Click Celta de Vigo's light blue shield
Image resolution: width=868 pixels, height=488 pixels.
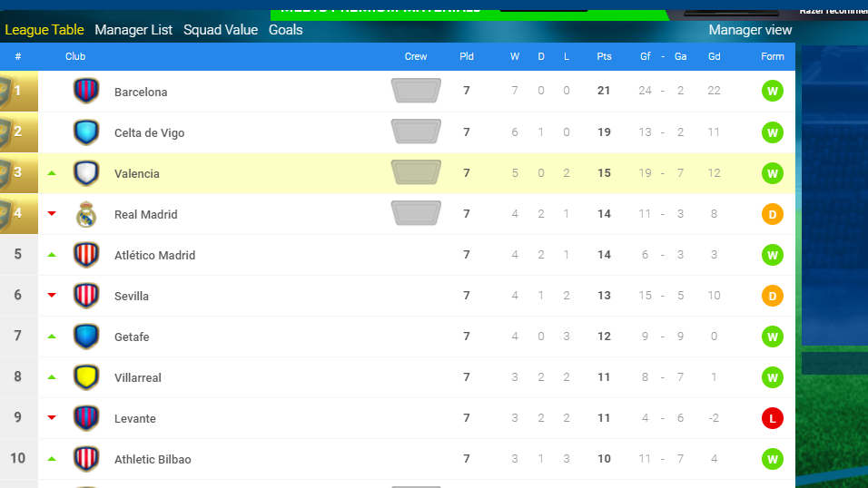click(86, 132)
